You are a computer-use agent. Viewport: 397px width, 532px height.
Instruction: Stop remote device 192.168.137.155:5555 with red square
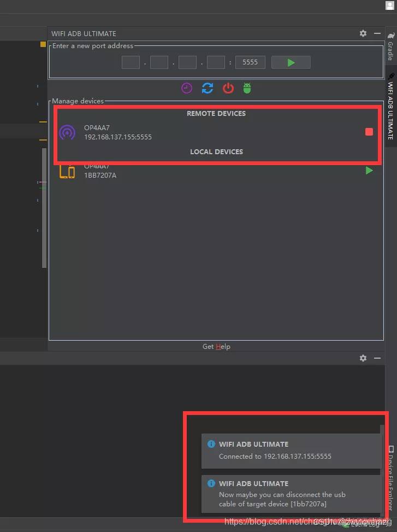[369, 132]
